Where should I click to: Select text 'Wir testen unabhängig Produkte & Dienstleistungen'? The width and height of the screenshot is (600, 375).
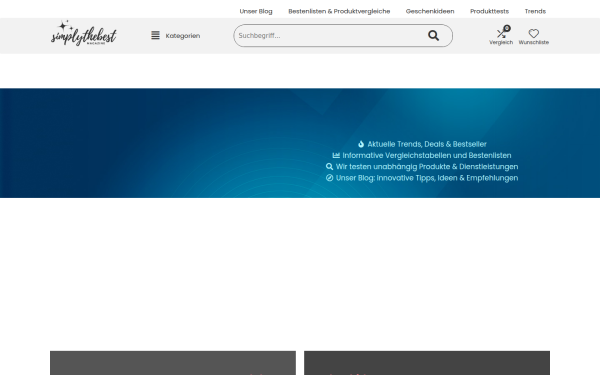click(x=427, y=166)
